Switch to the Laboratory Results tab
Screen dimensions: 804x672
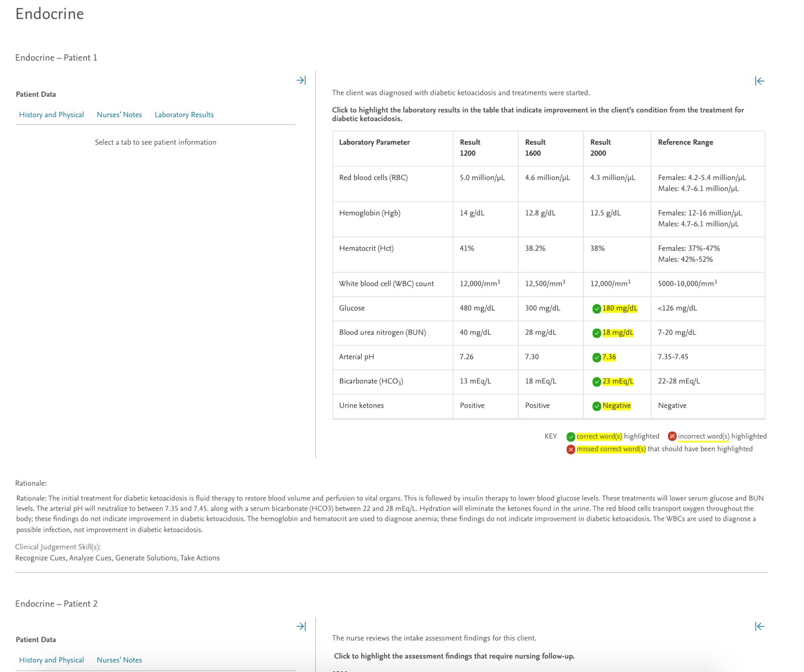point(184,114)
